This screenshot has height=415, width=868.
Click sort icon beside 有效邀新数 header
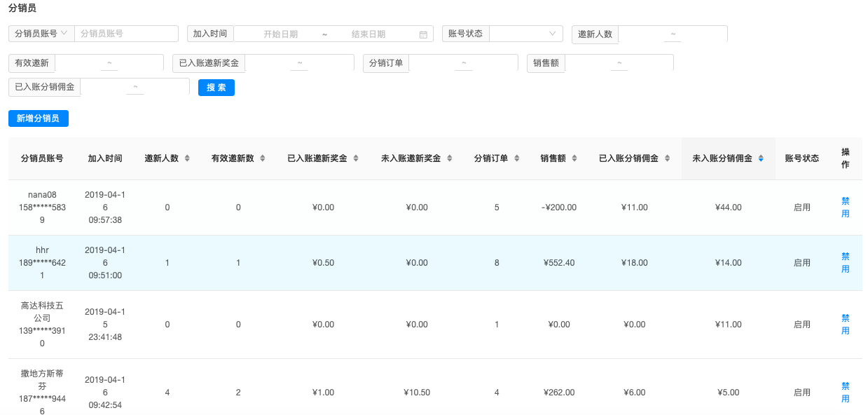coord(263,158)
